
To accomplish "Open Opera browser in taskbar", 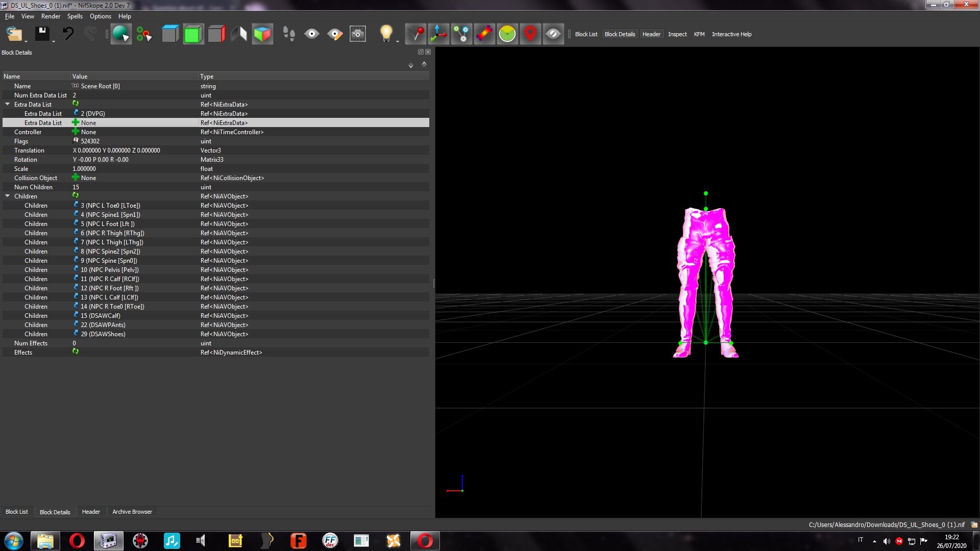I will (x=77, y=541).
